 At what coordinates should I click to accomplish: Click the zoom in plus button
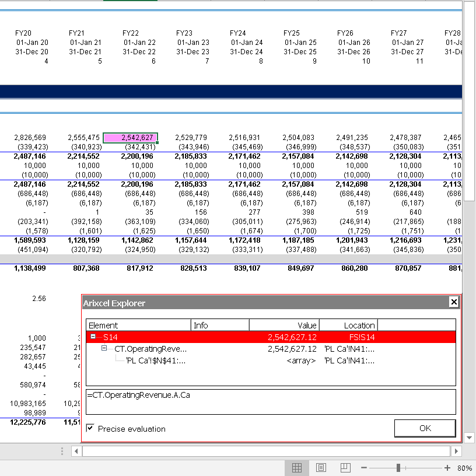447,468
